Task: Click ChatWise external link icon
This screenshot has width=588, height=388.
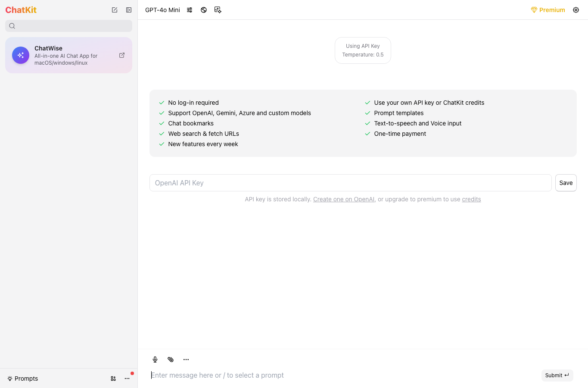Action: [122, 55]
